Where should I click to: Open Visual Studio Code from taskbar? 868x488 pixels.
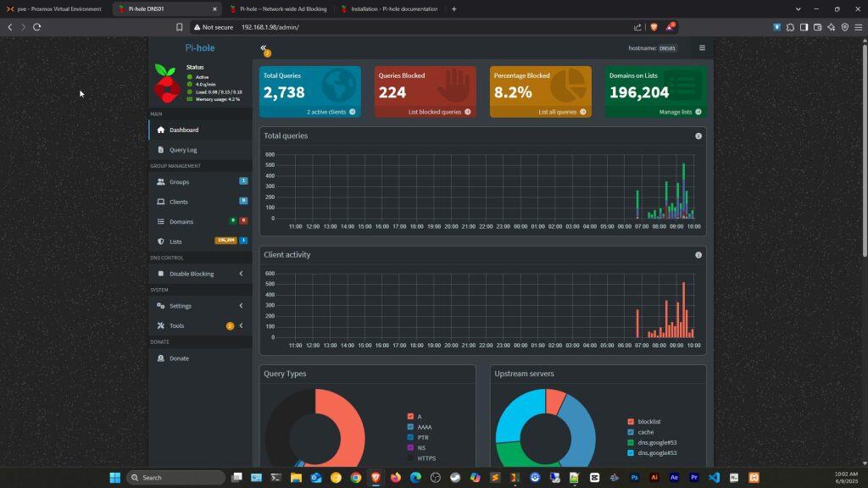(714, 478)
